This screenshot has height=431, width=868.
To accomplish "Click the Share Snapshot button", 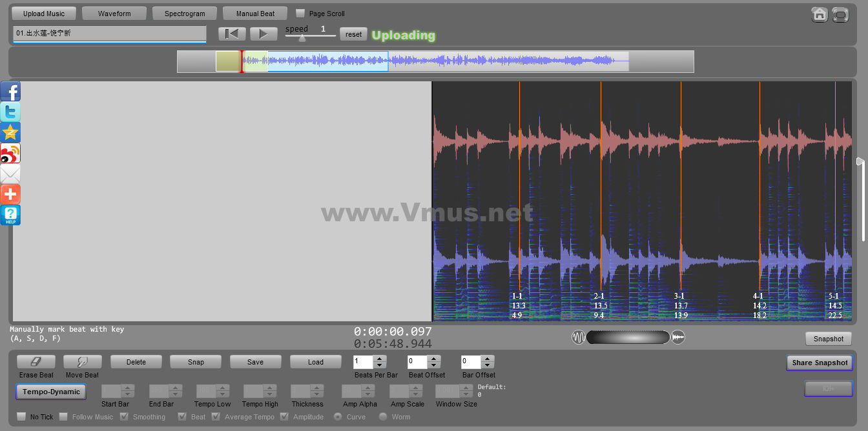I will click(x=820, y=363).
